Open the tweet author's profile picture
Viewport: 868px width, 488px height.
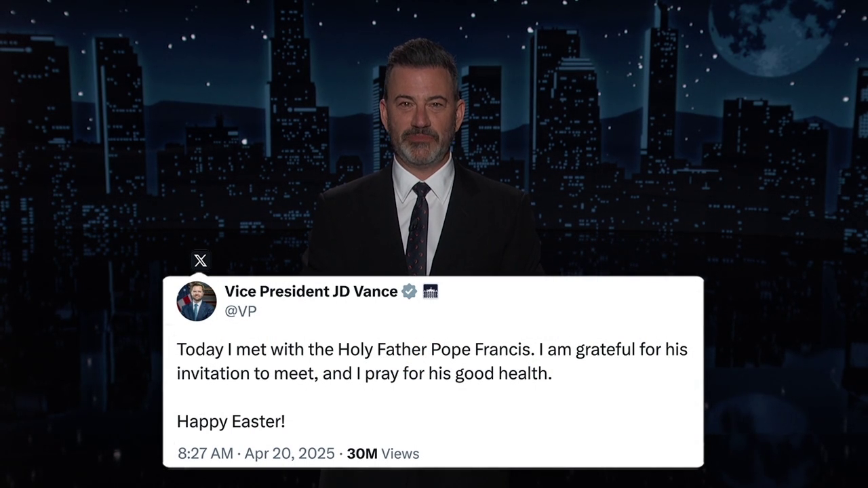tap(197, 302)
